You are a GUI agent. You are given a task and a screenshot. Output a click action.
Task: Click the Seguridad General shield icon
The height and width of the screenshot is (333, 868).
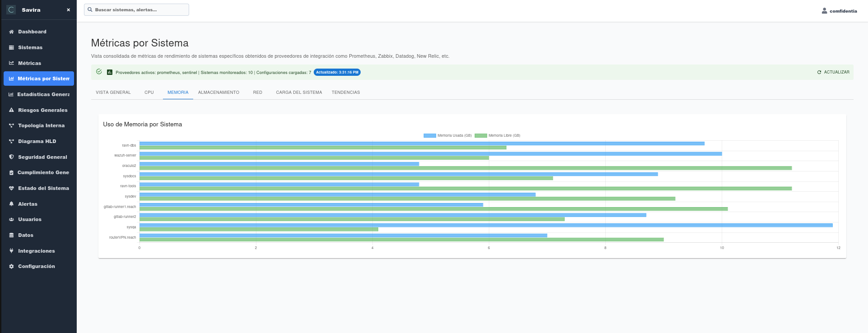click(x=11, y=157)
